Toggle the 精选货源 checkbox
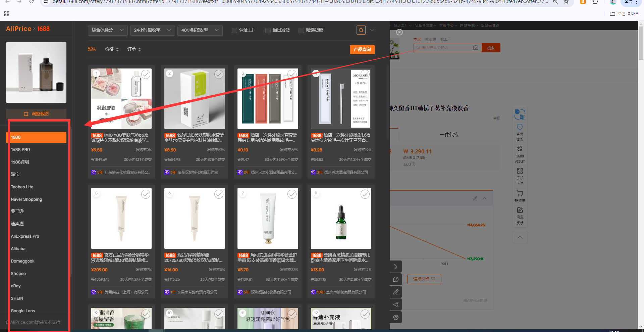The width and height of the screenshot is (644, 332). [301, 31]
